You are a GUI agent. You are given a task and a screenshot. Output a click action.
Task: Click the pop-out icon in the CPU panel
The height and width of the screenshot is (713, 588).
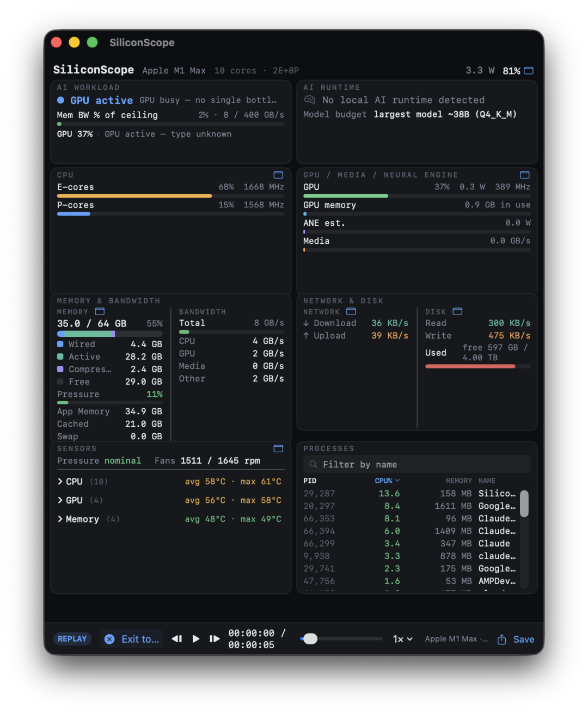278,175
